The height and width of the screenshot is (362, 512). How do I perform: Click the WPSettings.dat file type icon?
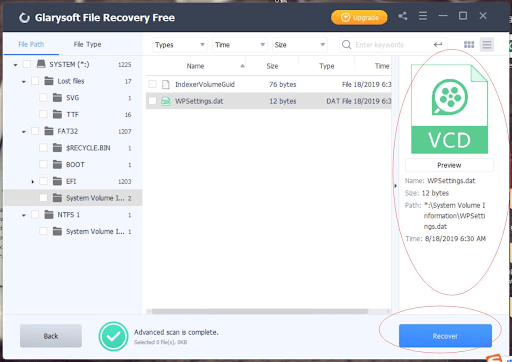pos(166,101)
